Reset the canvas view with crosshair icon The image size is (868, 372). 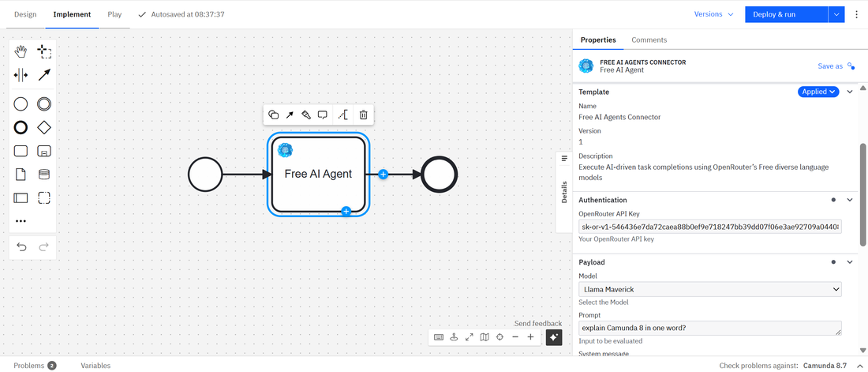coord(499,337)
